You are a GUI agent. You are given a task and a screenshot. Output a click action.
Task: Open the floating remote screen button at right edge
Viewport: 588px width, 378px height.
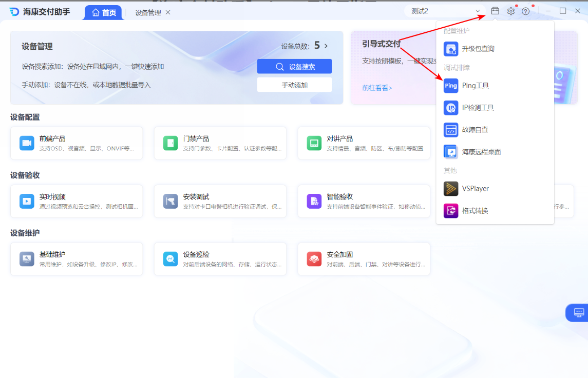[578, 312]
